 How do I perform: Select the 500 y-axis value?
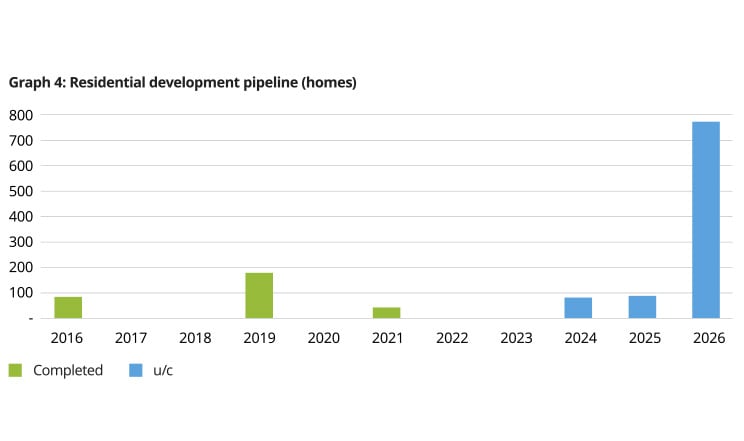[21, 191]
